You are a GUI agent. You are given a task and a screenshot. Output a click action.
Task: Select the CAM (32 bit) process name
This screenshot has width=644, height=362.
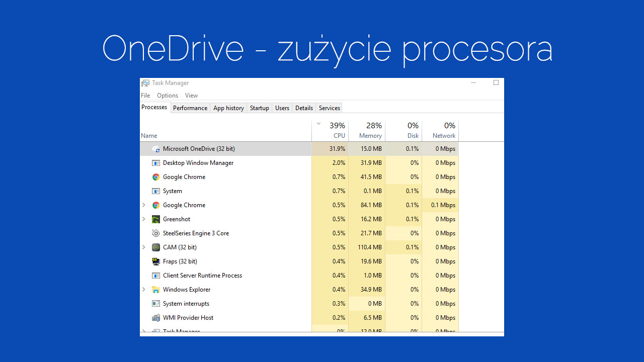180,247
